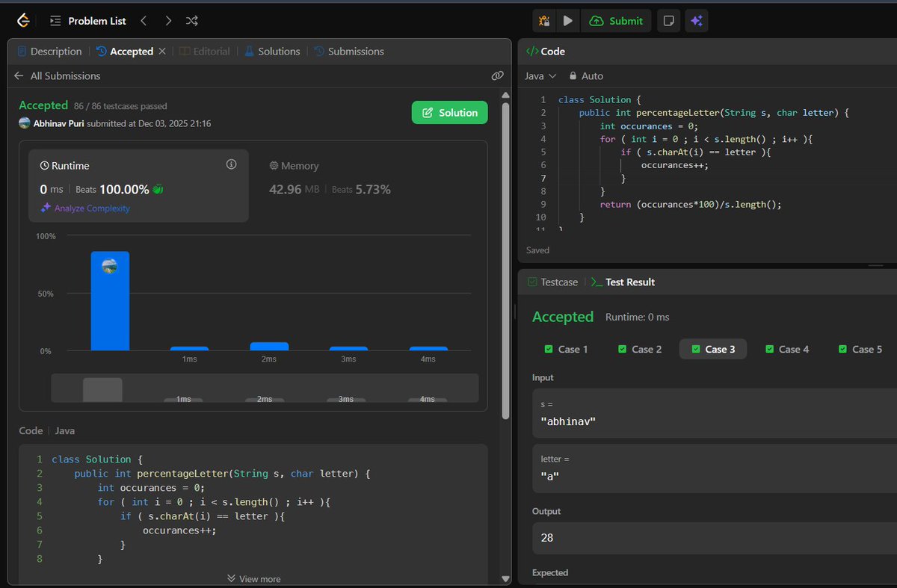897x588 pixels.
Task: Open the debugger icon beside Run
Action: point(544,21)
